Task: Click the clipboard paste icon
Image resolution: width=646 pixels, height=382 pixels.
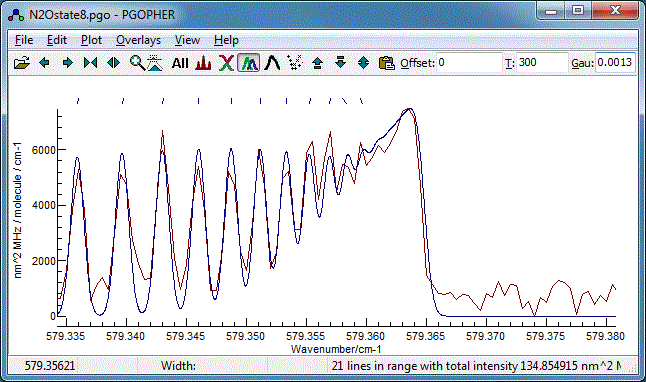Action: point(386,63)
